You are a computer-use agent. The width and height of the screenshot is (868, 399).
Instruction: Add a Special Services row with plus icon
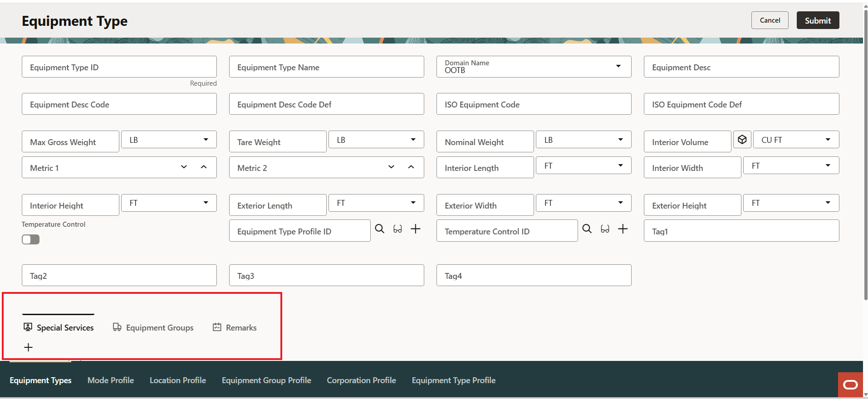click(x=28, y=347)
